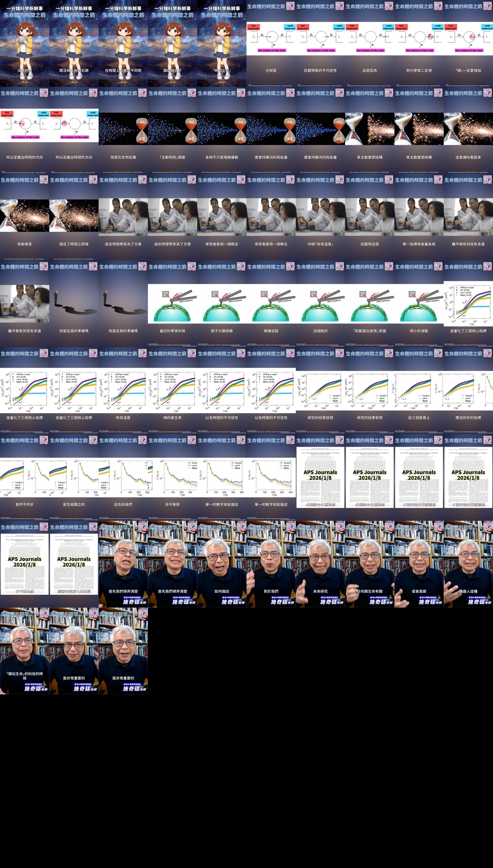
Task: Select the thumbnail captioned 巨觀現象的不可逆性
Action: point(320,43)
